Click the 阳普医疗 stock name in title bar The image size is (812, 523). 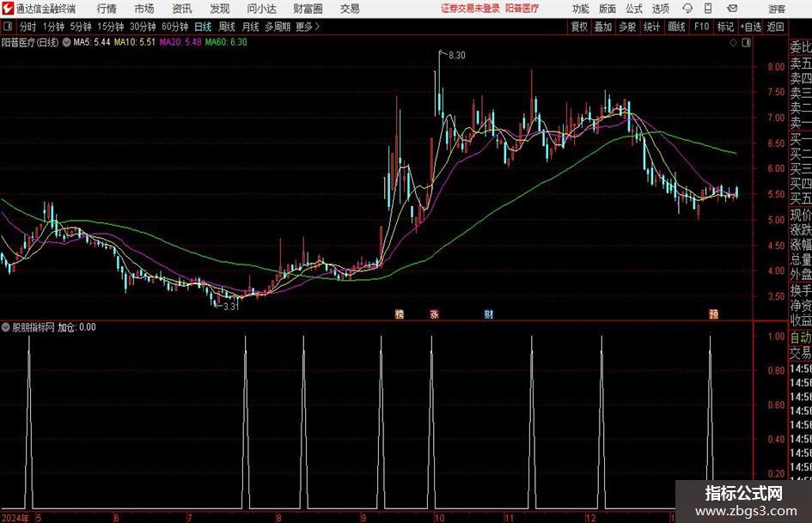pos(522,9)
